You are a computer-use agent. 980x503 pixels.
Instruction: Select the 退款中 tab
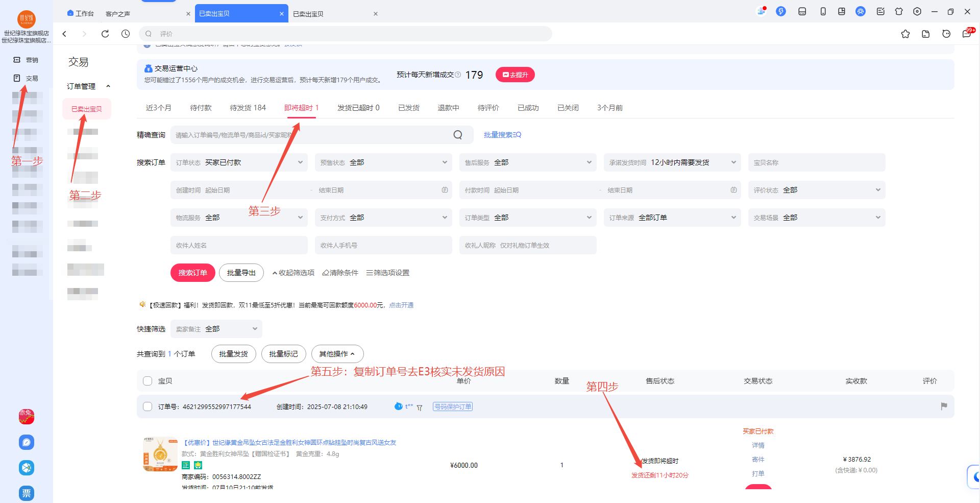(448, 108)
